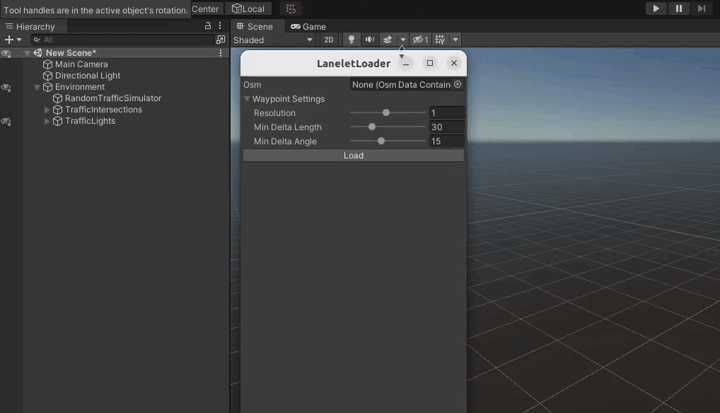Open the Osm object picker circle icon
720x413 pixels.
(x=458, y=85)
